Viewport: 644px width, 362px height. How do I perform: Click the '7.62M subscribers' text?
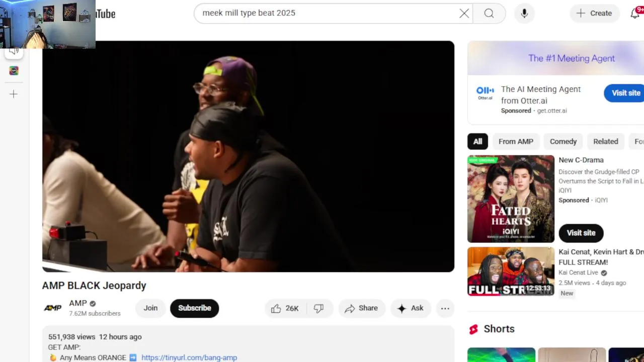click(95, 313)
